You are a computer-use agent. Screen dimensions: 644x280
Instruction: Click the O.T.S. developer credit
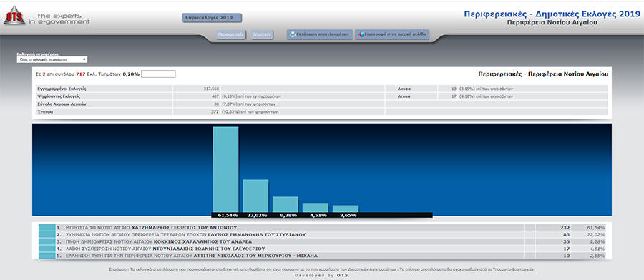(343, 276)
